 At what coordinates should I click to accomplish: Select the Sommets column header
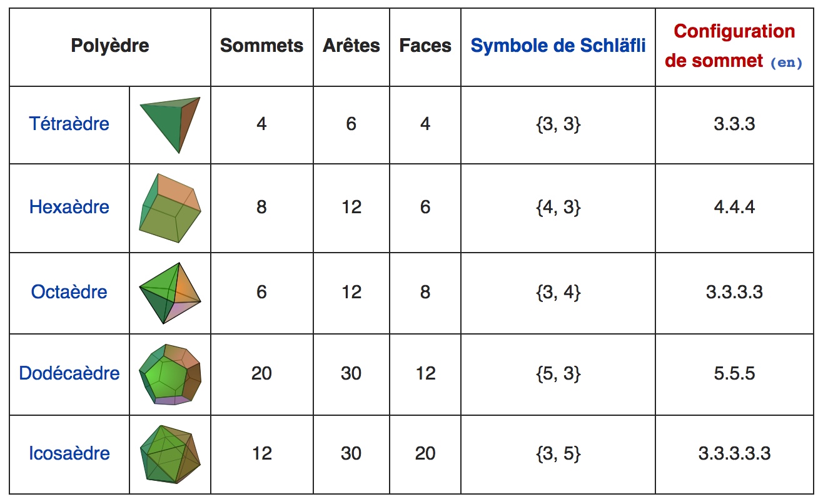click(x=261, y=46)
